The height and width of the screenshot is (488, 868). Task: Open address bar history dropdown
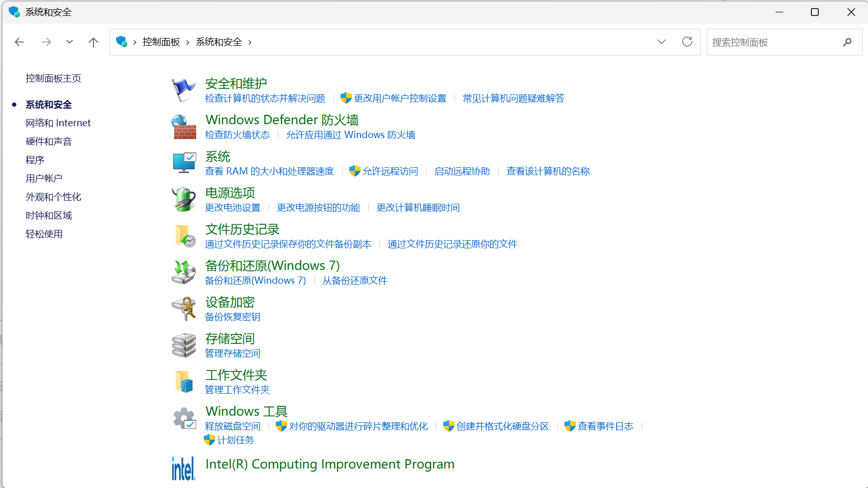click(662, 42)
